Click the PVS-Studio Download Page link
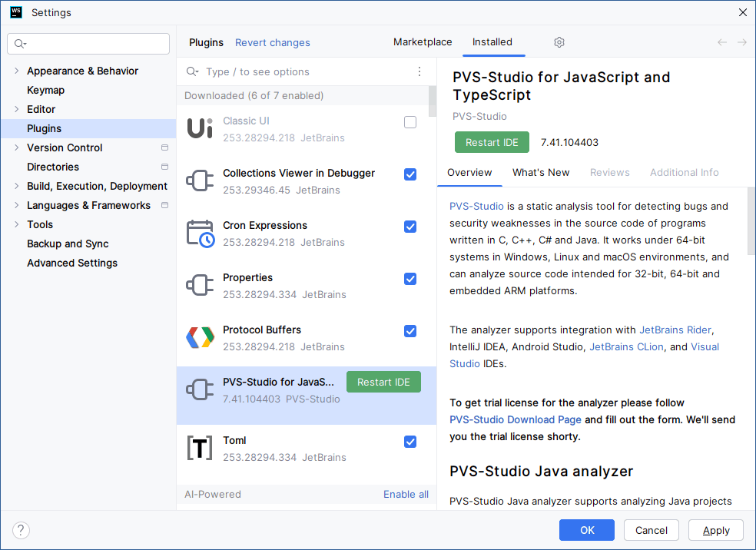 (x=515, y=419)
